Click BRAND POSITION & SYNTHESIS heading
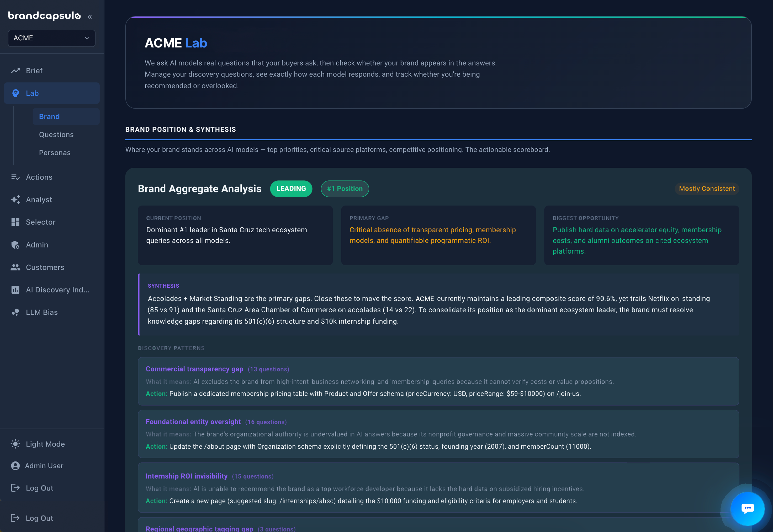The image size is (773, 532). click(181, 129)
